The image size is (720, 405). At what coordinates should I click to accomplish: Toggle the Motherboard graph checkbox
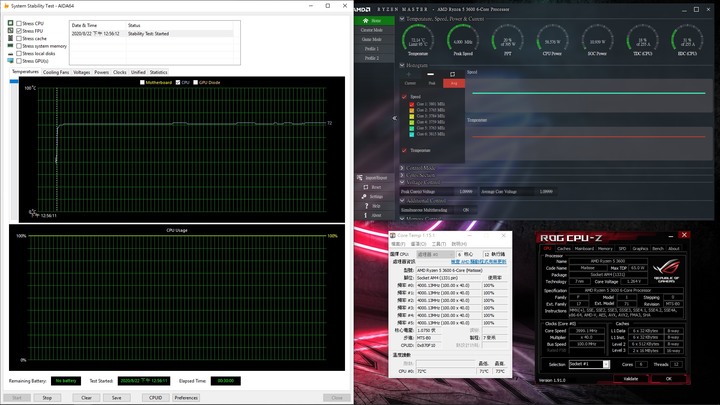(x=142, y=82)
